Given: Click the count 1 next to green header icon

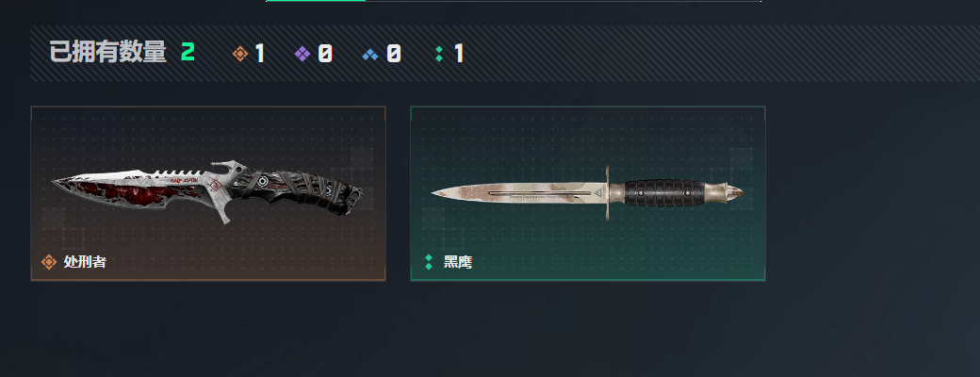Looking at the screenshot, I should tap(459, 54).
